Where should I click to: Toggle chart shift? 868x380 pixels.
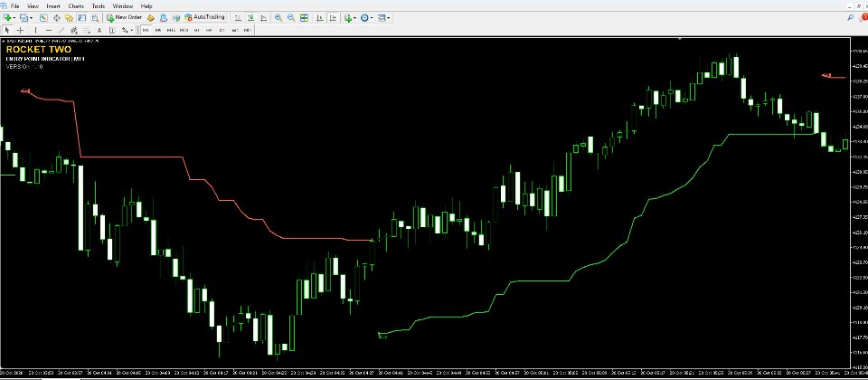point(333,18)
